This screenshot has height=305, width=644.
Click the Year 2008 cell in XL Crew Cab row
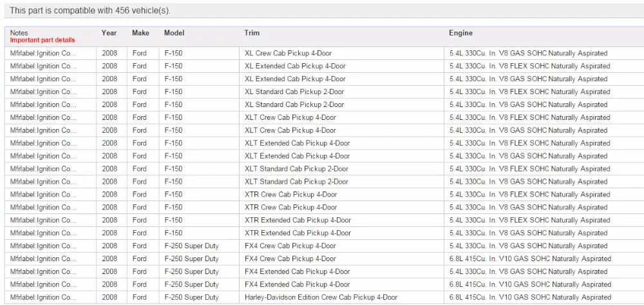[x=111, y=54]
